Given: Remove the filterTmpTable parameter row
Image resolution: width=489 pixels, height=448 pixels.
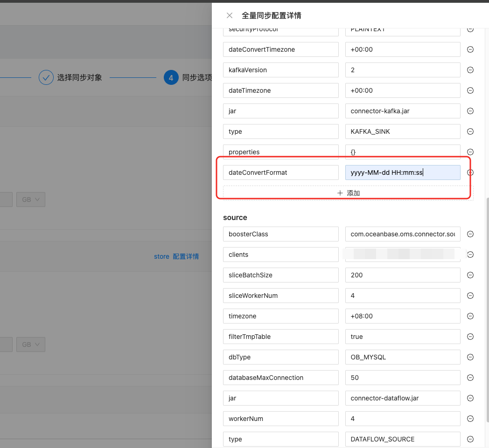Looking at the screenshot, I should pyautogui.click(x=470, y=337).
